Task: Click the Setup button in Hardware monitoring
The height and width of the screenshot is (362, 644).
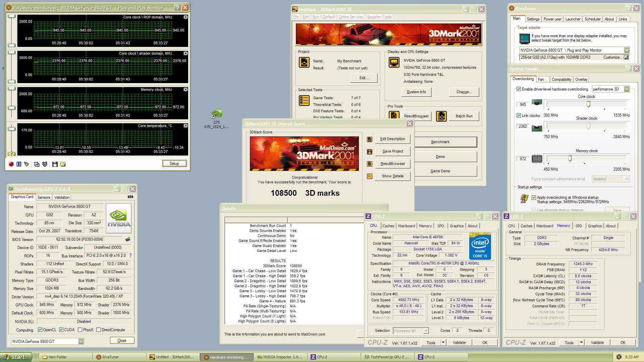Action: (174, 164)
